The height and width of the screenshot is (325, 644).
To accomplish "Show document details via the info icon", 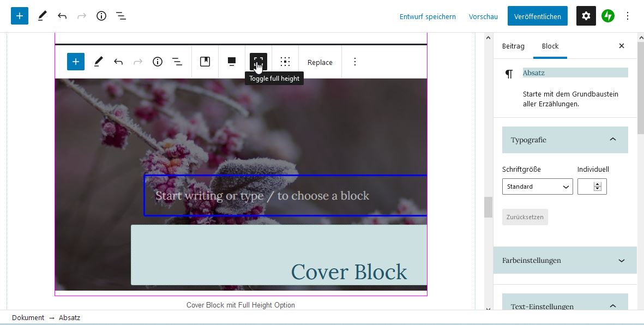I will point(101,16).
